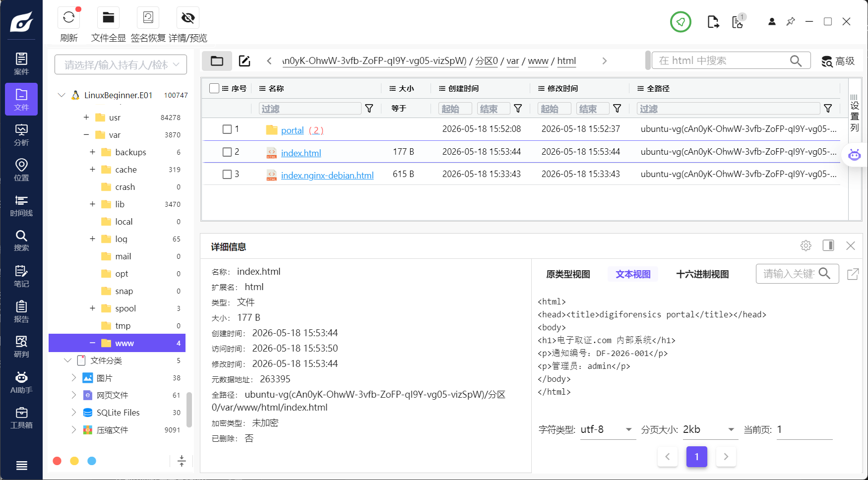Click the www path breadcrumb
This screenshot has height=480, width=868.
coord(538,61)
